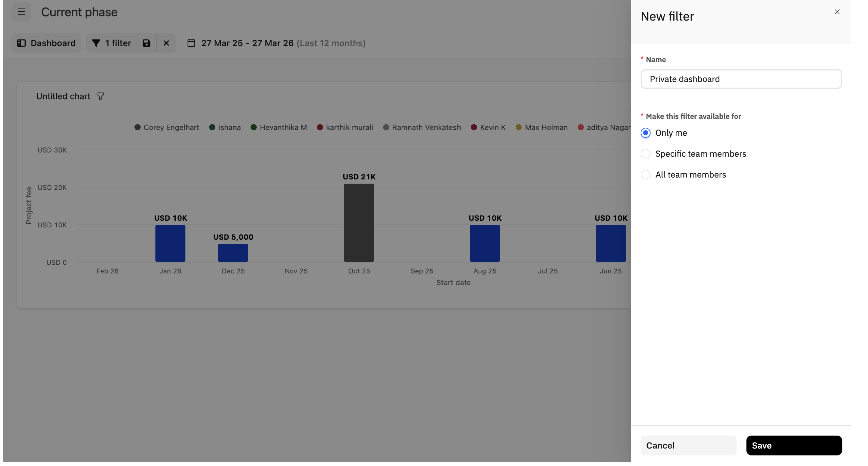Click the Oct 25 USD 21K bar
The image size is (868, 466).
tap(359, 223)
